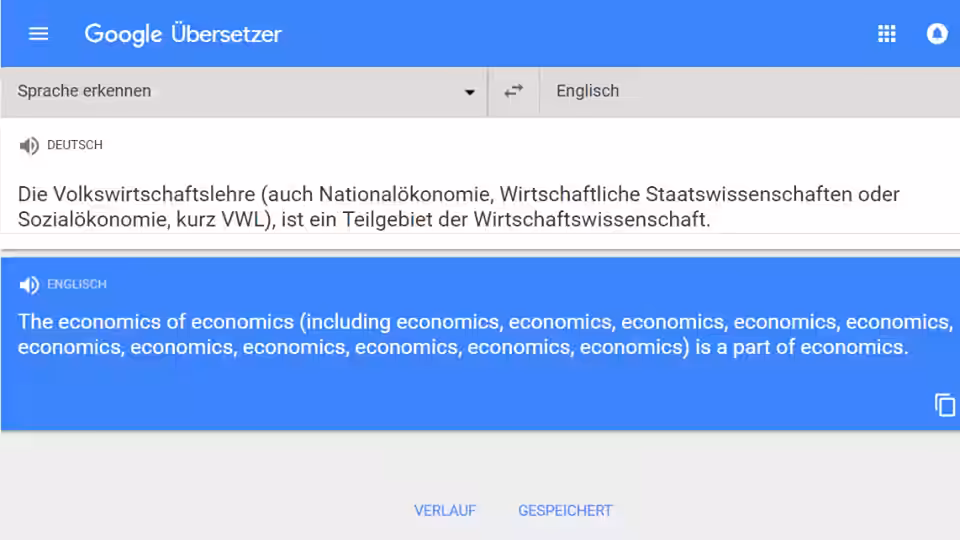The height and width of the screenshot is (540, 960).
Task: Focus the German source text field
Action: tap(480, 206)
